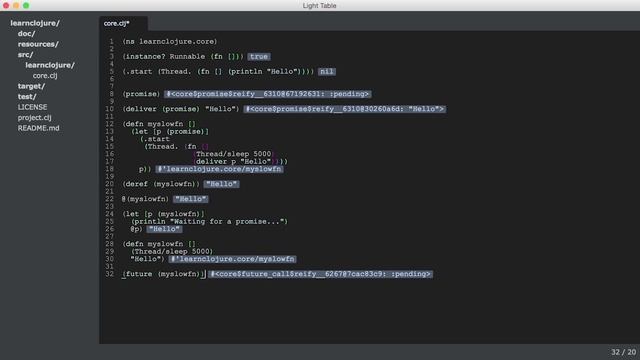This screenshot has height=360, width=640.
Task: Click the "Hello" result on line 22
Action: [191, 199]
